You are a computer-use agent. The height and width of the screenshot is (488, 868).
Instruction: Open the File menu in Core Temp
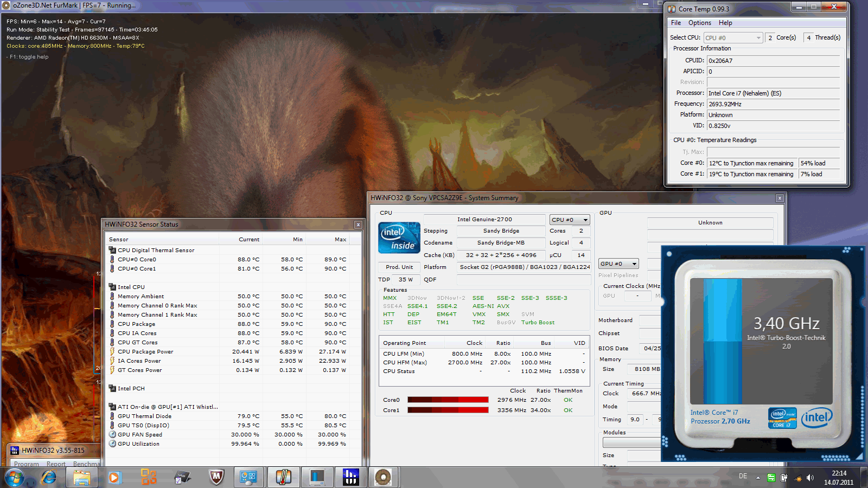click(x=676, y=23)
